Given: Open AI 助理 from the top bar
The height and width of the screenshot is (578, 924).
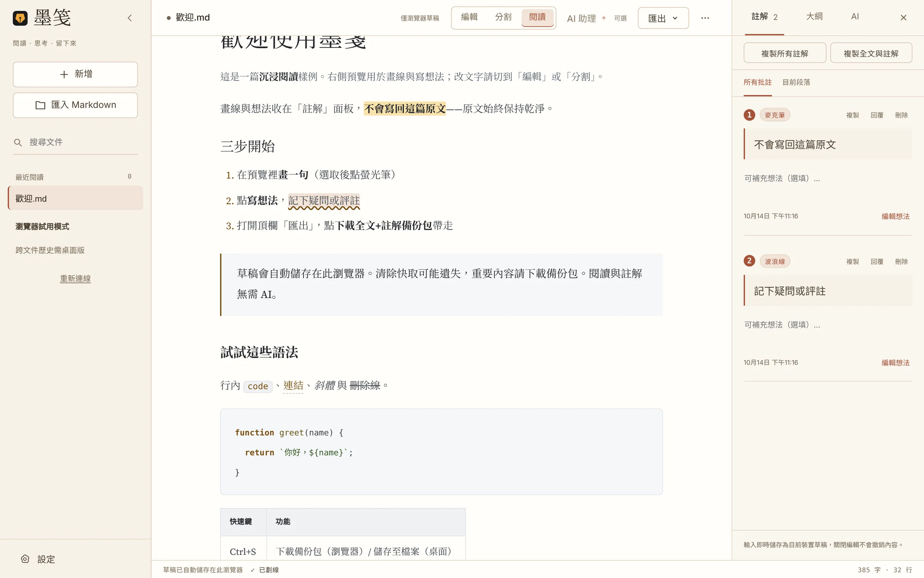Looking at the screenshot, I should coord(597,18).
